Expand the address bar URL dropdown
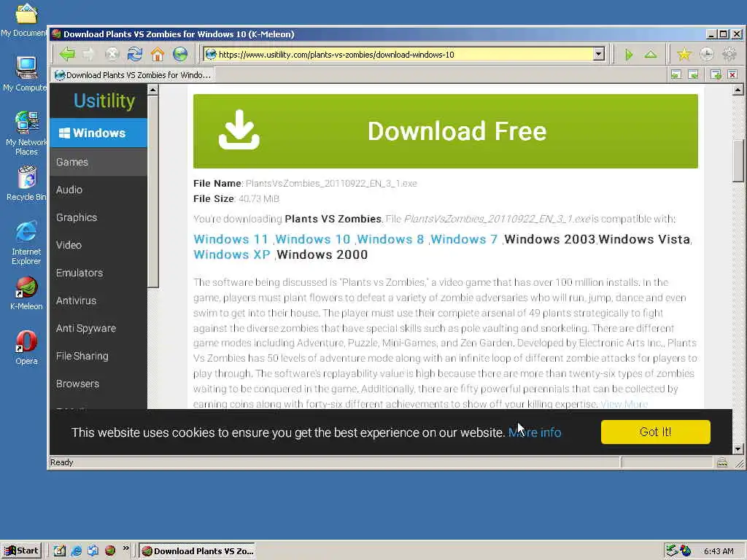747x560 pixels. tap(599, 54)
